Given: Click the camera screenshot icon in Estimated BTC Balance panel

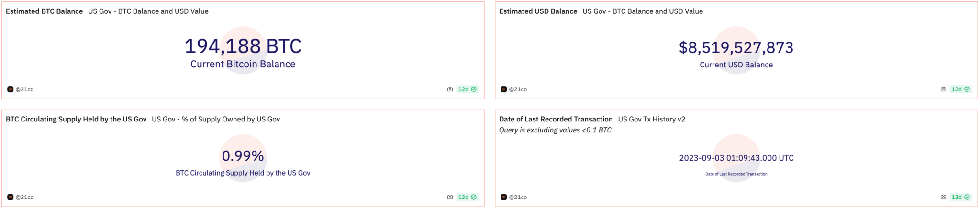Looking at the screenshot, I should pyautogui.click(x=450, y=89).
